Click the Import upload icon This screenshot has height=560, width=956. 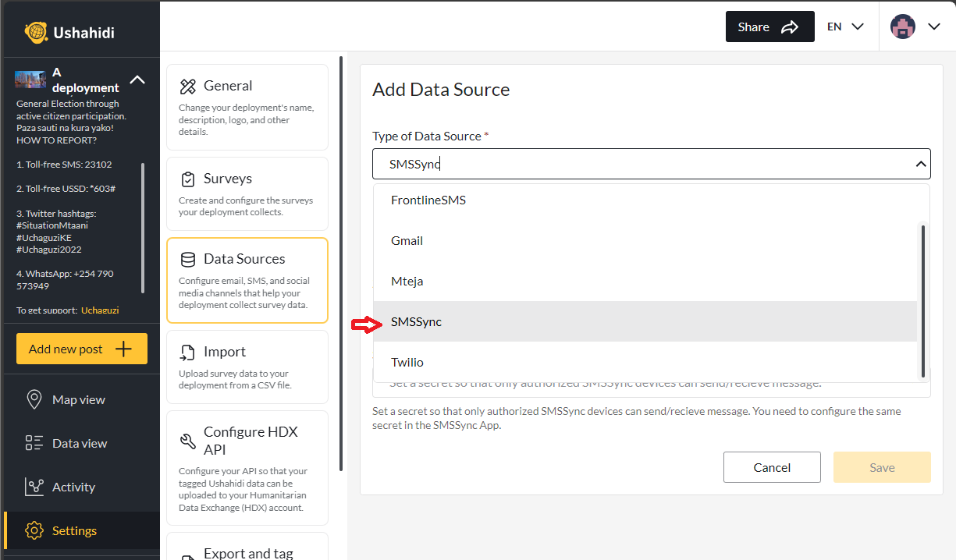(x=187, y=351)
